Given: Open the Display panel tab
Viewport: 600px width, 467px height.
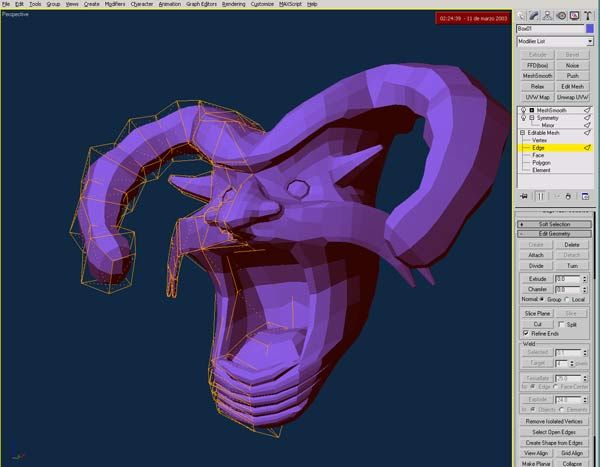Looking at the screenshot, I should (x=574, y=16).
